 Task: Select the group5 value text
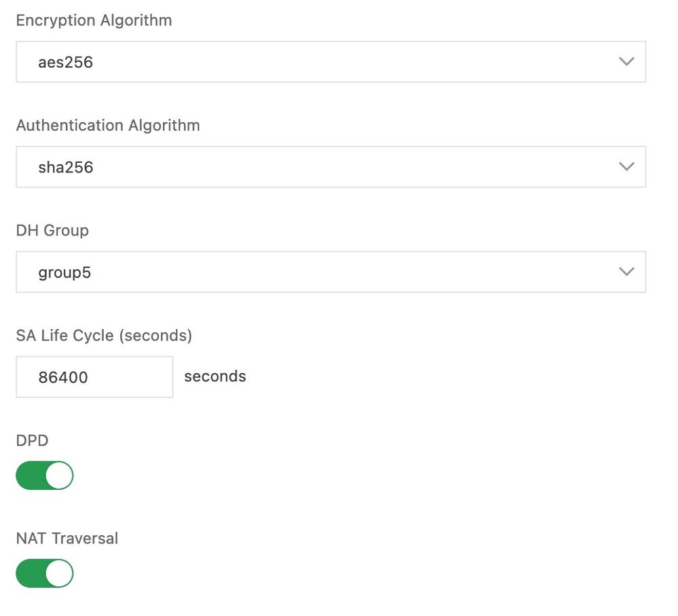(64, 273)
